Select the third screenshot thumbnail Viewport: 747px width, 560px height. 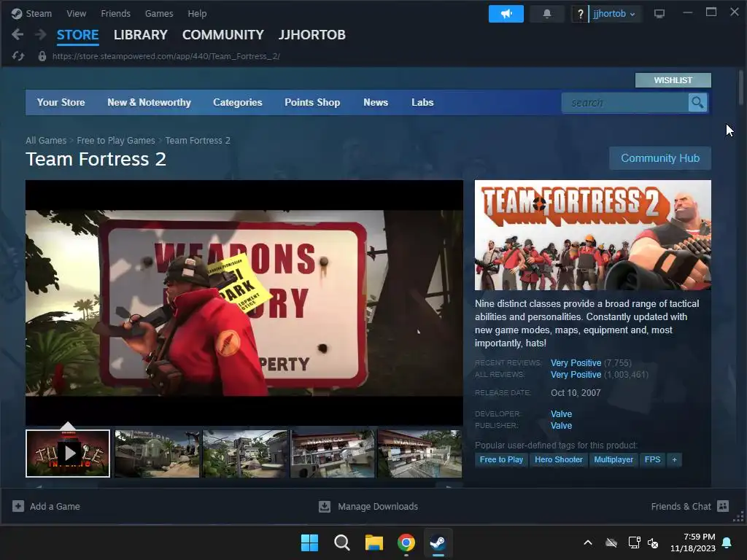[x=245, y=454]
